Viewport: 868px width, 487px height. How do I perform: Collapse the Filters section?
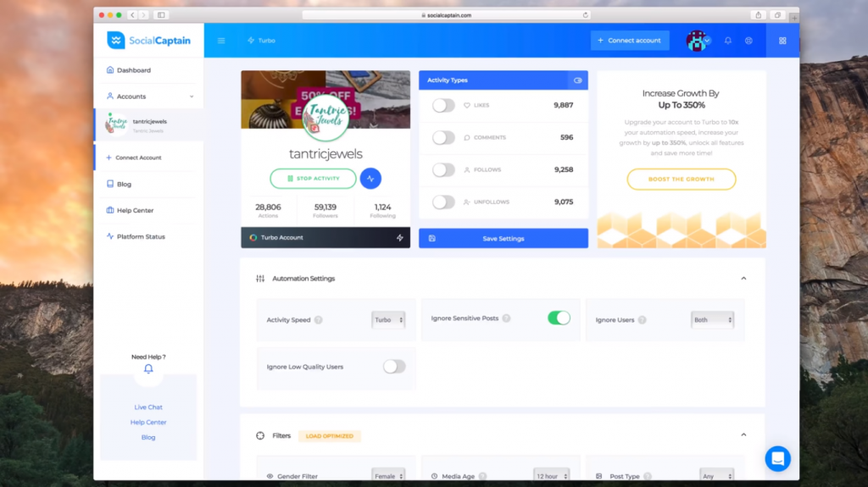coord(743,435)
